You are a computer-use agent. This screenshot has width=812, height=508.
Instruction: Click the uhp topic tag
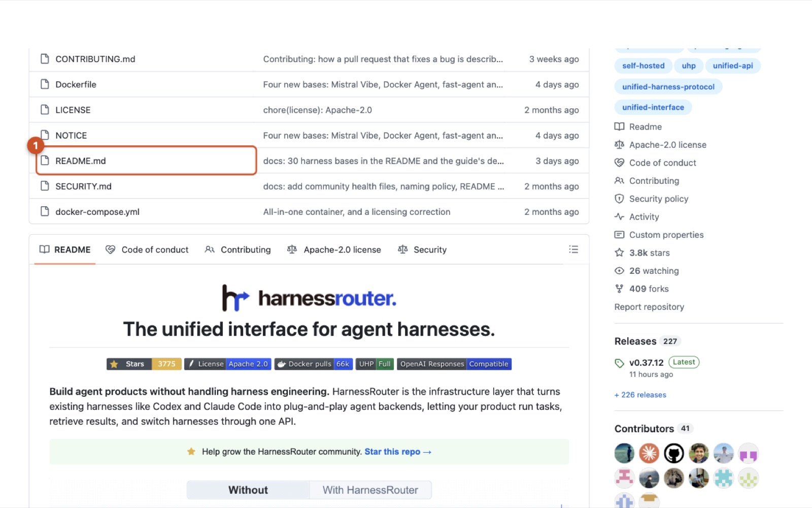click(x=689, y=66)
